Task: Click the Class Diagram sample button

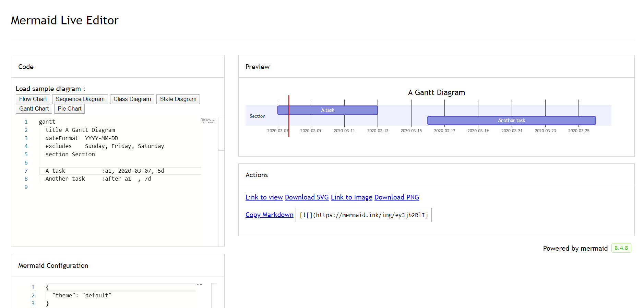Action: [132, 99]
